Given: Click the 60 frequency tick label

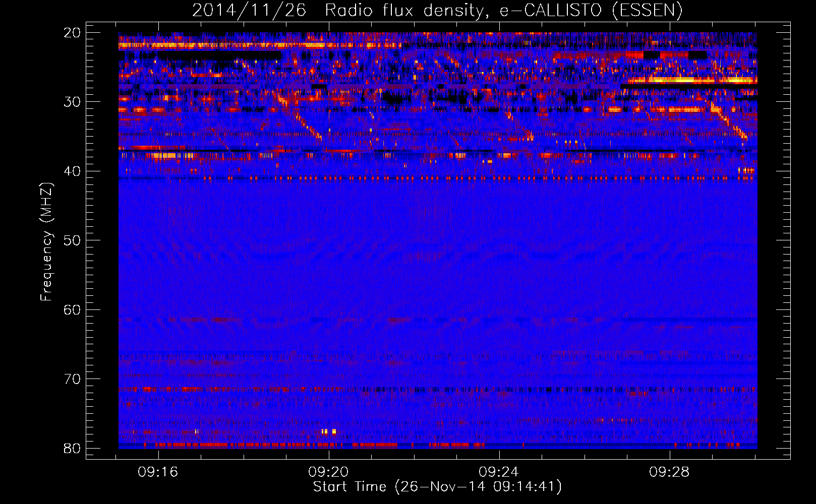Looking at the screenshot, I should pos(73,310).
